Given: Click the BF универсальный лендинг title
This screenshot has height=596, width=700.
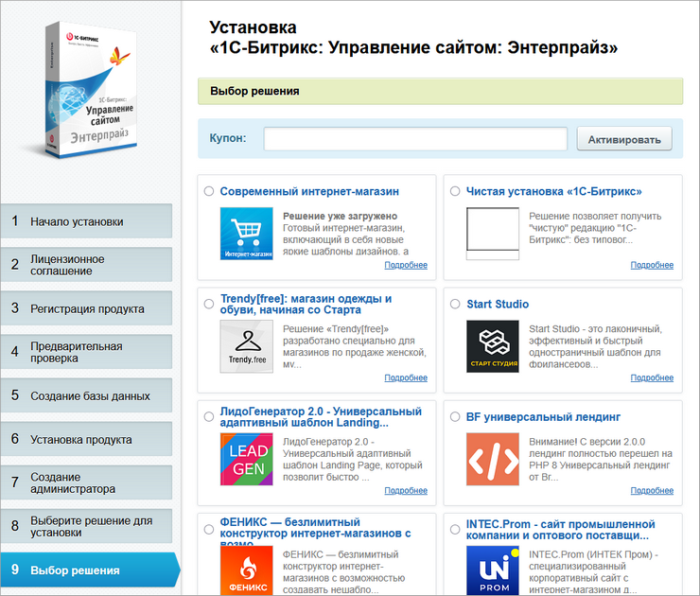Looking at the screenshot, I should [543, 417].
